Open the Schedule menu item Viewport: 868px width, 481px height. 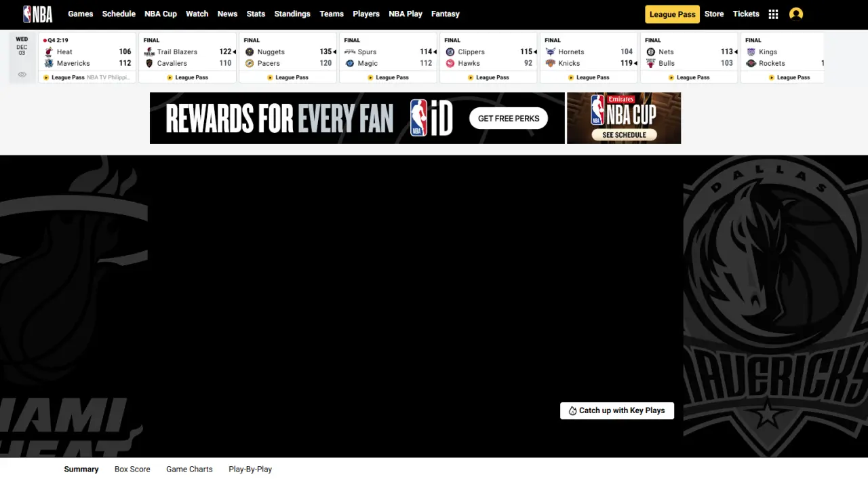[119, 14]
